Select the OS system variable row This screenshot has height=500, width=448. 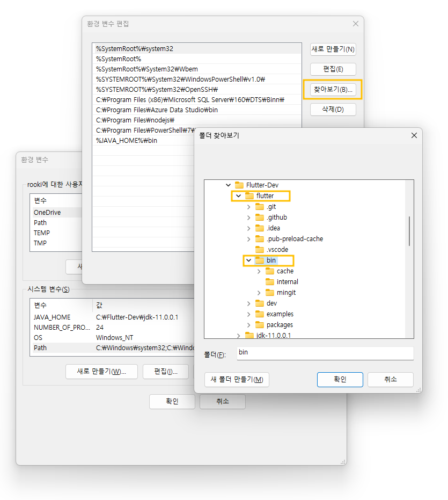(112, 338)
